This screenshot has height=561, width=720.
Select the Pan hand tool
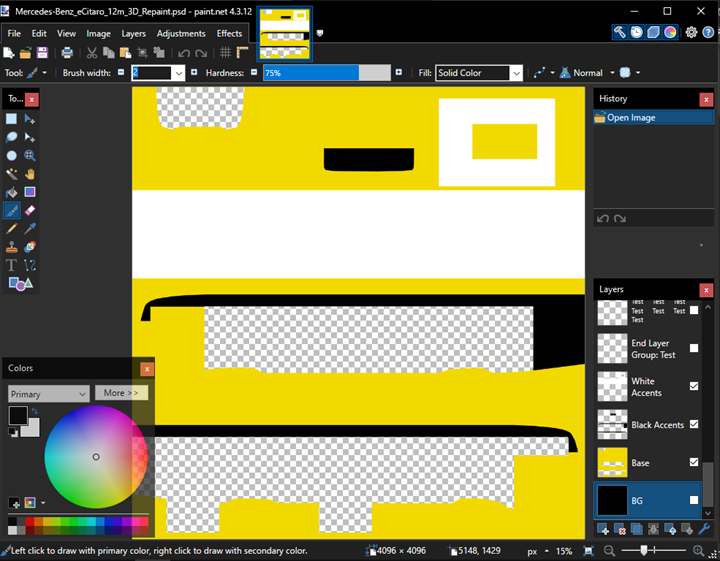(x=30, y=174)
